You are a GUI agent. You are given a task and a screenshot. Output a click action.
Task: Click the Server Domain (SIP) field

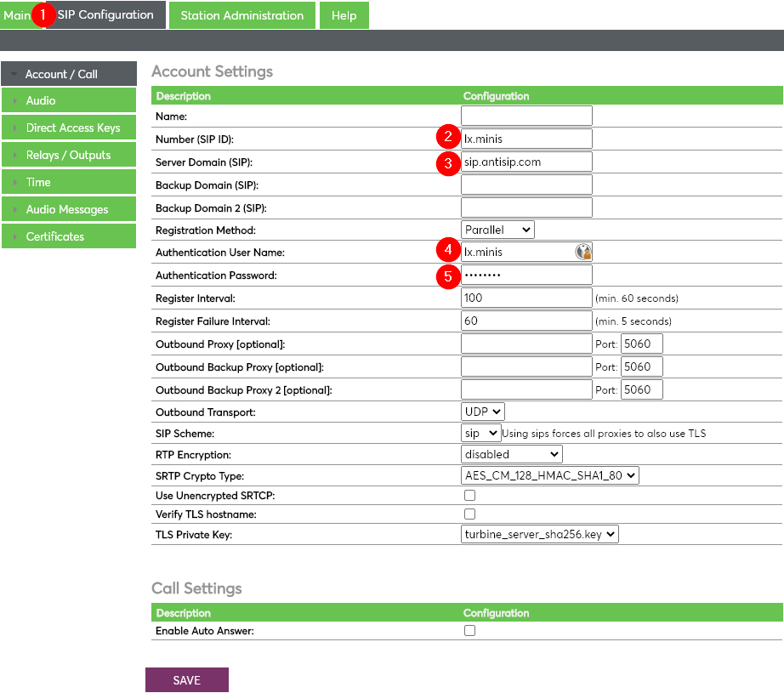click(x=526, y=162)
